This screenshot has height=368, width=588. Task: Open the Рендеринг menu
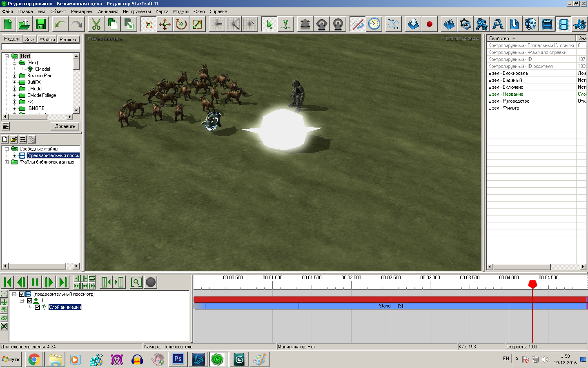[82, 11]
